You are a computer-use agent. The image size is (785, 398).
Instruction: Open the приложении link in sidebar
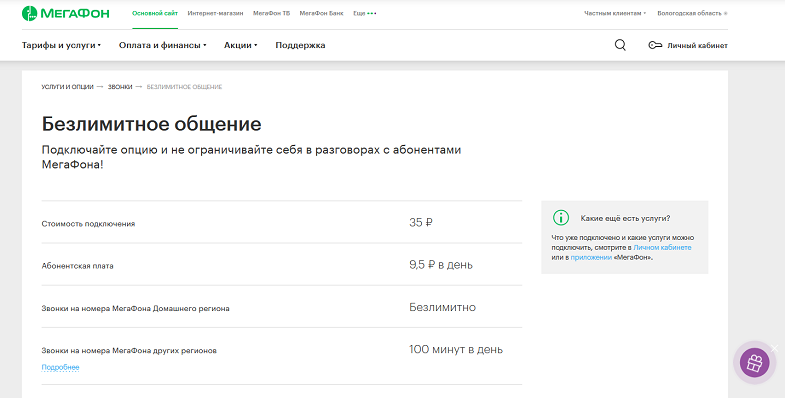(x=591, y=257)
